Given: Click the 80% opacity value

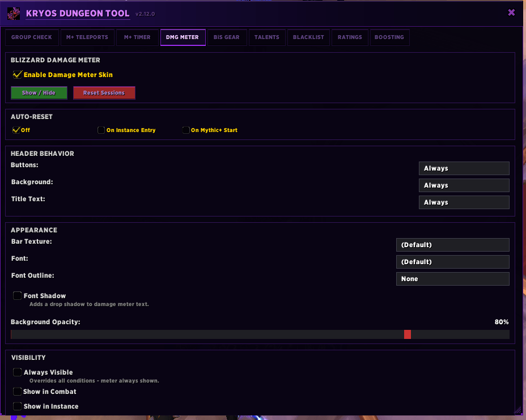Looking at the screenshot, I should pos(502,322).
